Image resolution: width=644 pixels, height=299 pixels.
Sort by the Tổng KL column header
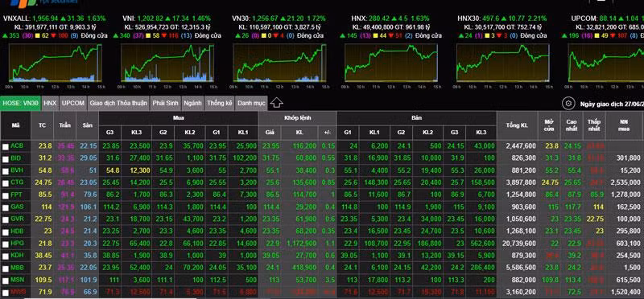518,125
